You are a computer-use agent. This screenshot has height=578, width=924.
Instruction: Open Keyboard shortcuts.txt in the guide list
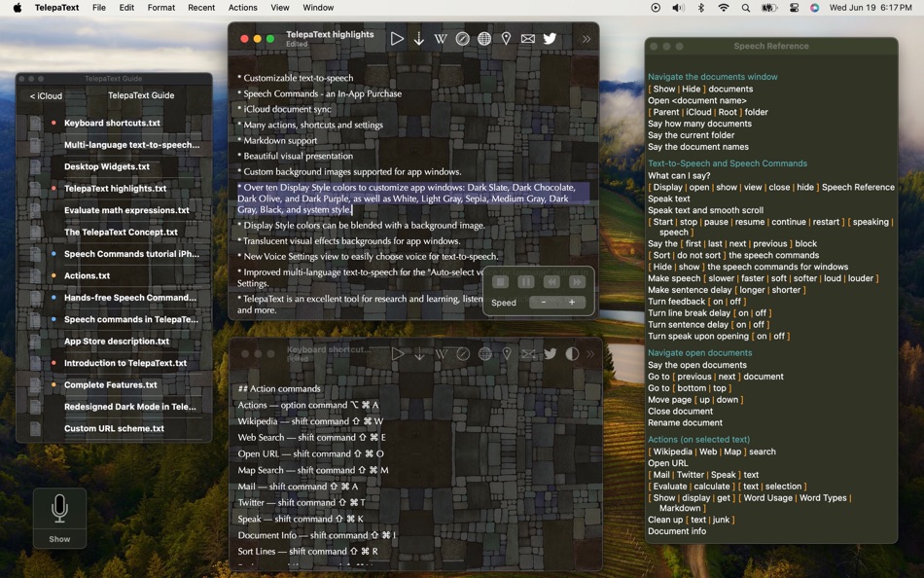112,123
